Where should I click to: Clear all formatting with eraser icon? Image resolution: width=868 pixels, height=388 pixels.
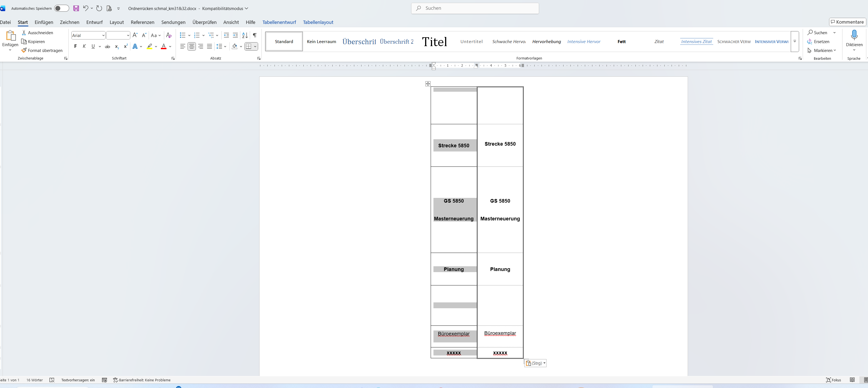coord(169,35)
